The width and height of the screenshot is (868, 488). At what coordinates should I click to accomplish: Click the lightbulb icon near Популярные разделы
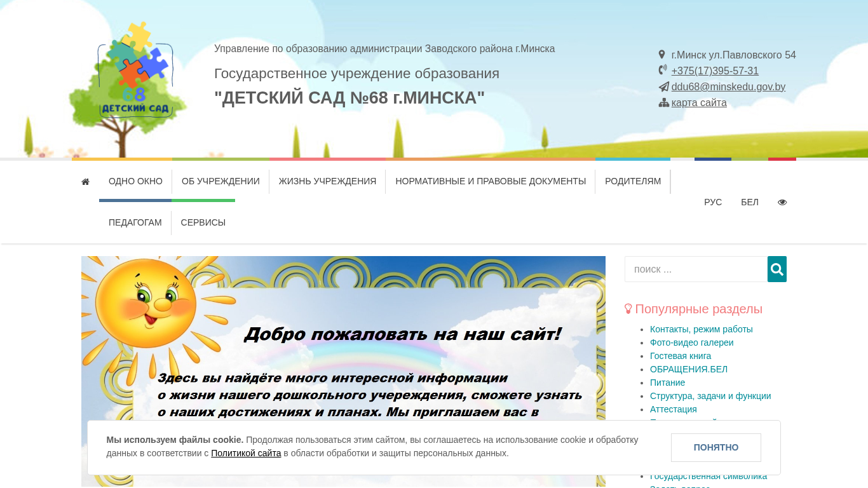pyautogui.click(x=628, y=309)
